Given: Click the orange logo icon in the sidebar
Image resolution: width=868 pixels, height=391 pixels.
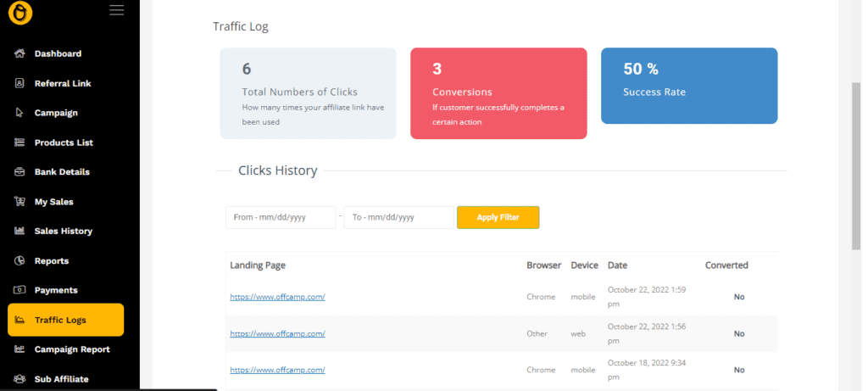Looking at the screenshot, I should click(19, 12).
